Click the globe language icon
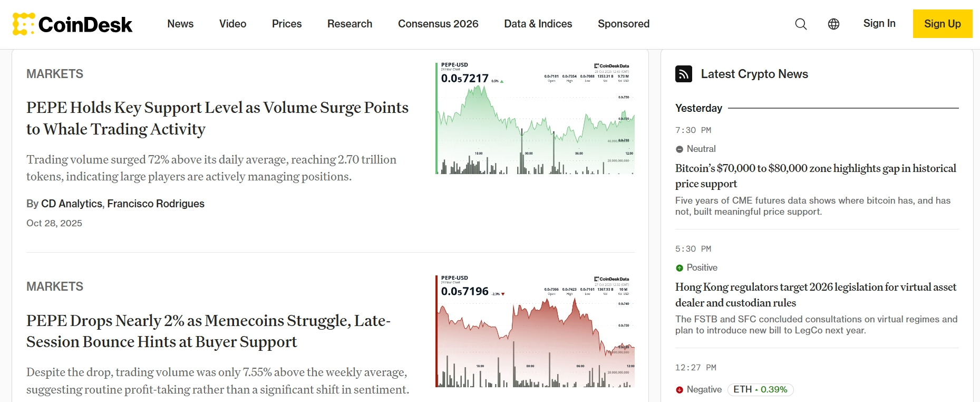980x402 pixels. (833, 24)
